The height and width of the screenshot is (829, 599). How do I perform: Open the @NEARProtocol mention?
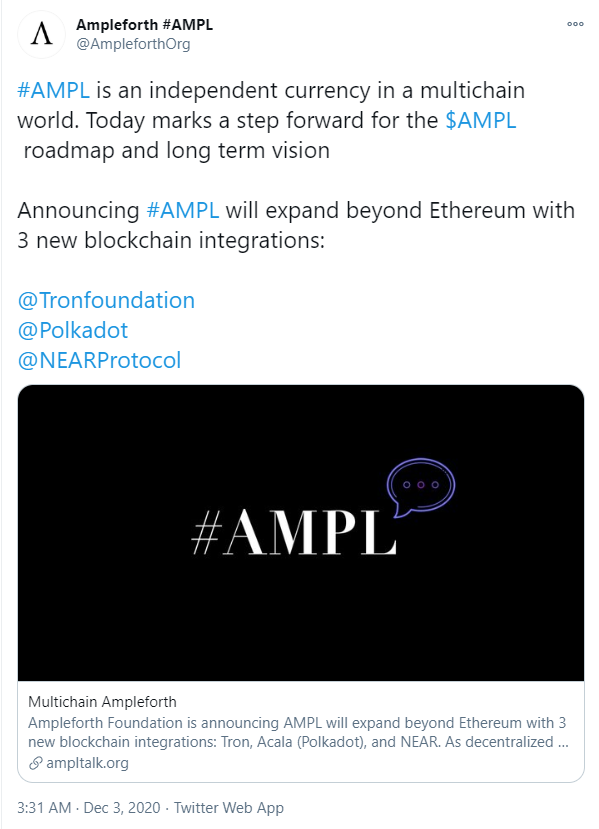click(x=99, y=361)
